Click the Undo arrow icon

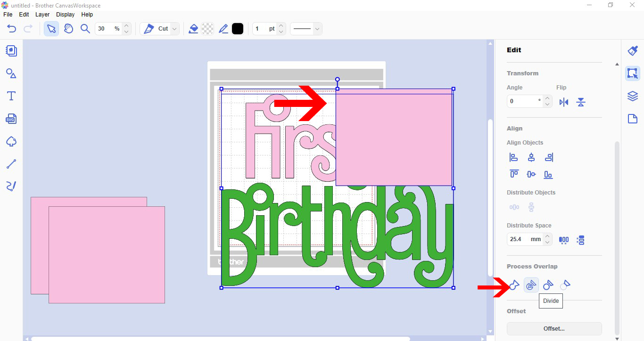point(12,29)
